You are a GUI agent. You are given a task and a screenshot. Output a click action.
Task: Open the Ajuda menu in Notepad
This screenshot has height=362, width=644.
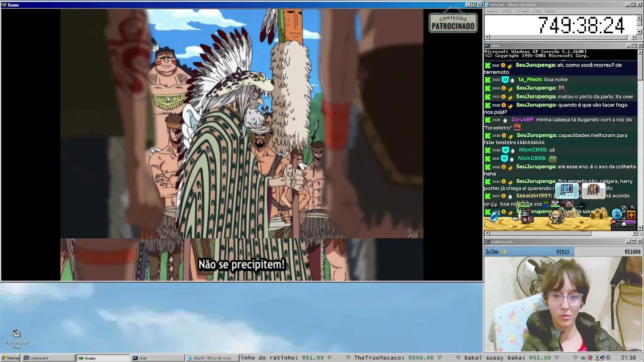pos(550,11)
